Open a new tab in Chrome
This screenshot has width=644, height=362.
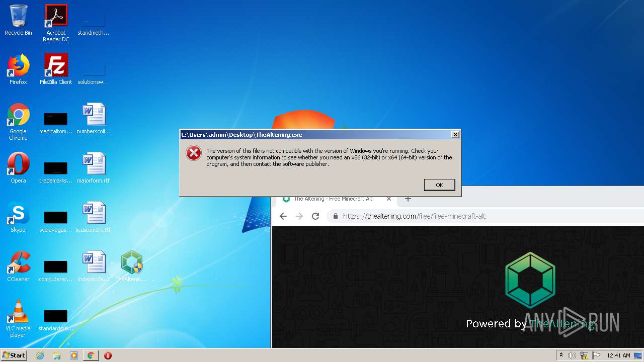coord(408,199)
